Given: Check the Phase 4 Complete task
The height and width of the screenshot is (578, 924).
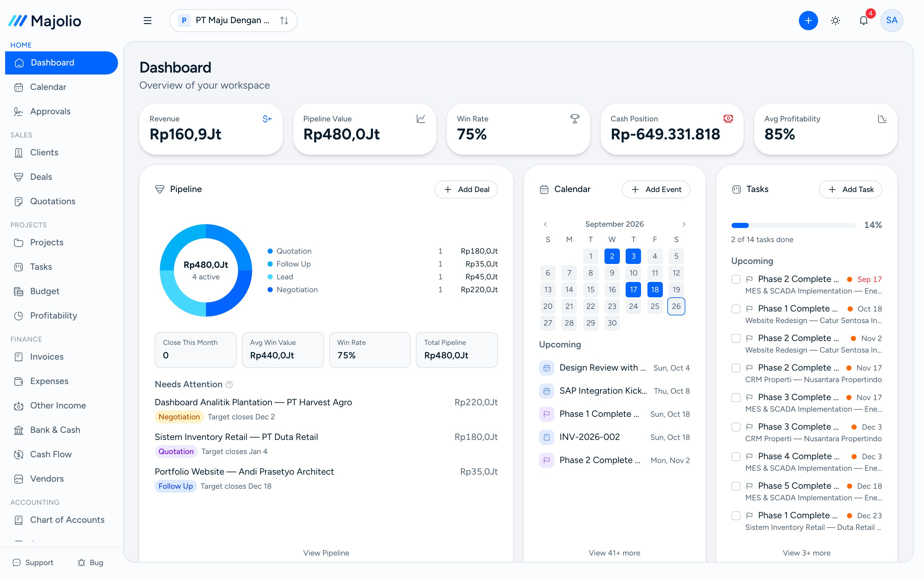Looking at the screenshot, I should point(736,456).
